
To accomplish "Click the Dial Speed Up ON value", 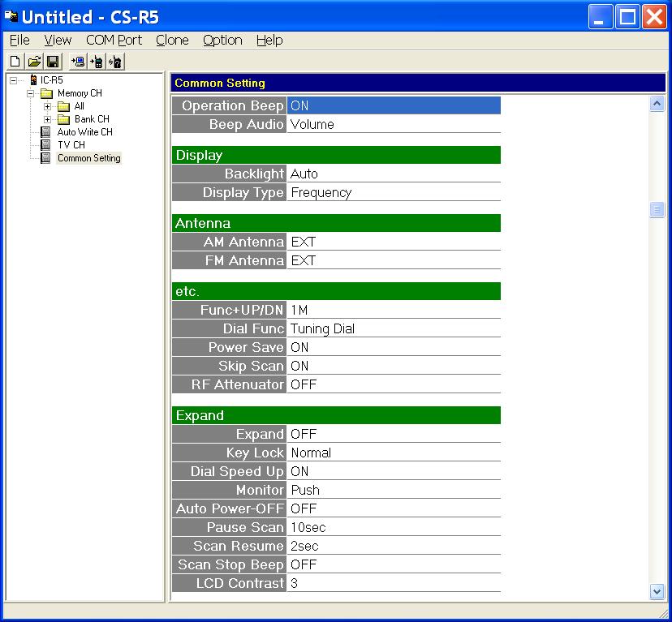I will 394,471.
